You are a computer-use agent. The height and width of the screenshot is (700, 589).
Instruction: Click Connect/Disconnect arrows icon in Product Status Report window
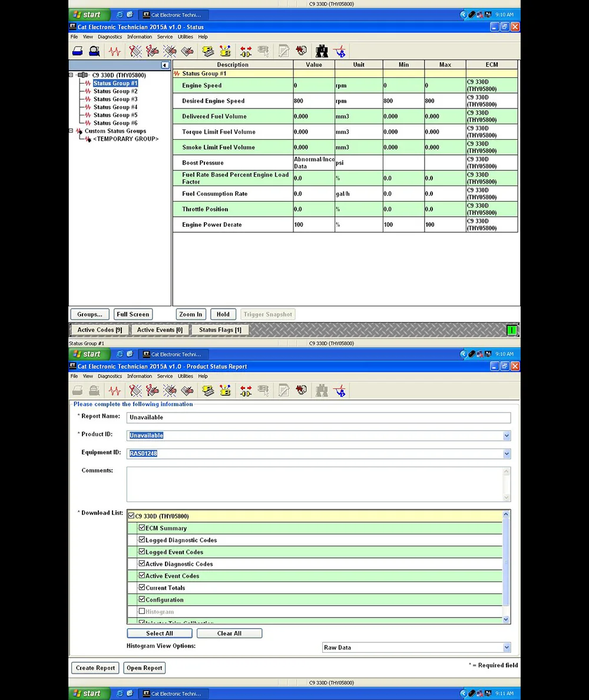click(246, 391)
